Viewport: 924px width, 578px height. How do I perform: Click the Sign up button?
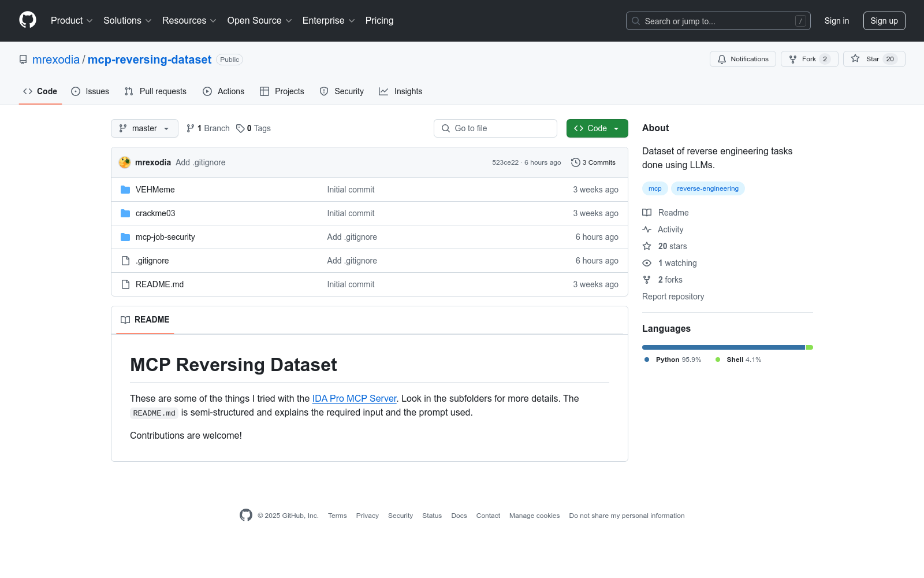click(884, 21)
